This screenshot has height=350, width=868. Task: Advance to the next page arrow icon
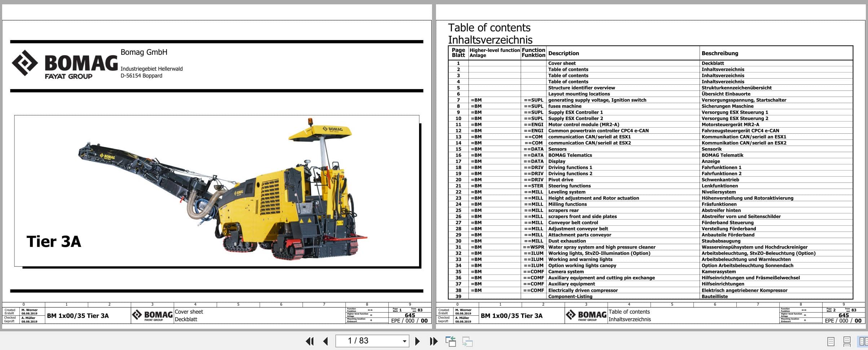pyautogui.click(x=418, y=340)
